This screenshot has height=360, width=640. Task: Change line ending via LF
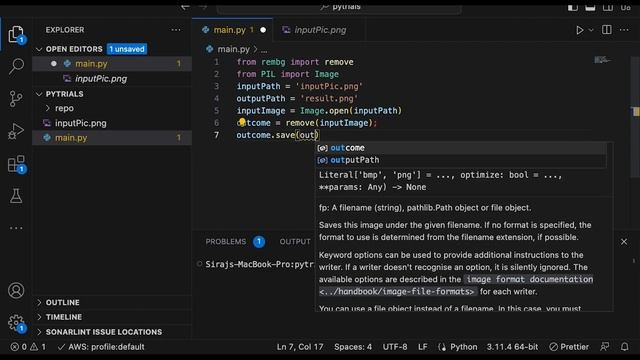click(422, 347)
